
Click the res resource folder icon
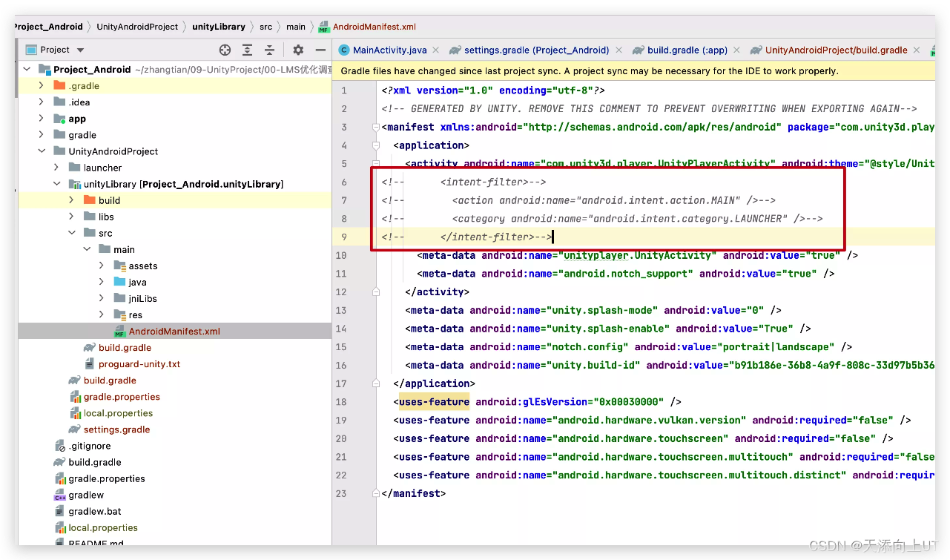point(119,314)
